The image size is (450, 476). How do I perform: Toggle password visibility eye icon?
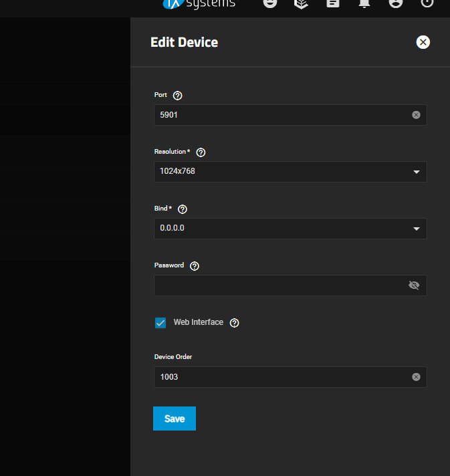(x=414, y=285)
